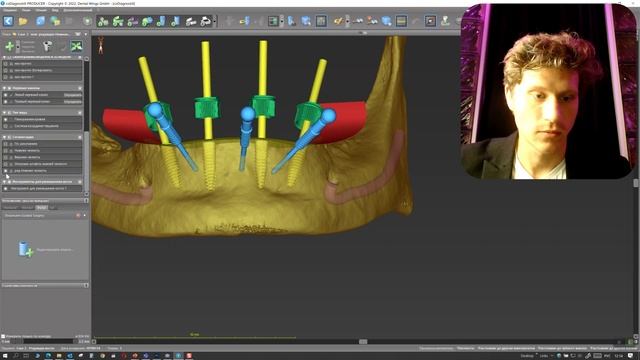
Task: Open the План menu
Action: click(x=26, y=10)
